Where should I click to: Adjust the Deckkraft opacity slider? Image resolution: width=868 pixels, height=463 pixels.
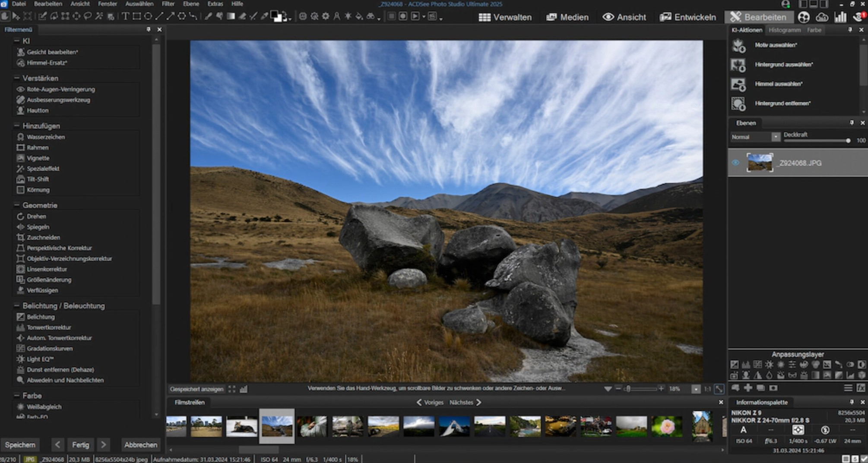click(x=817, y=141)
